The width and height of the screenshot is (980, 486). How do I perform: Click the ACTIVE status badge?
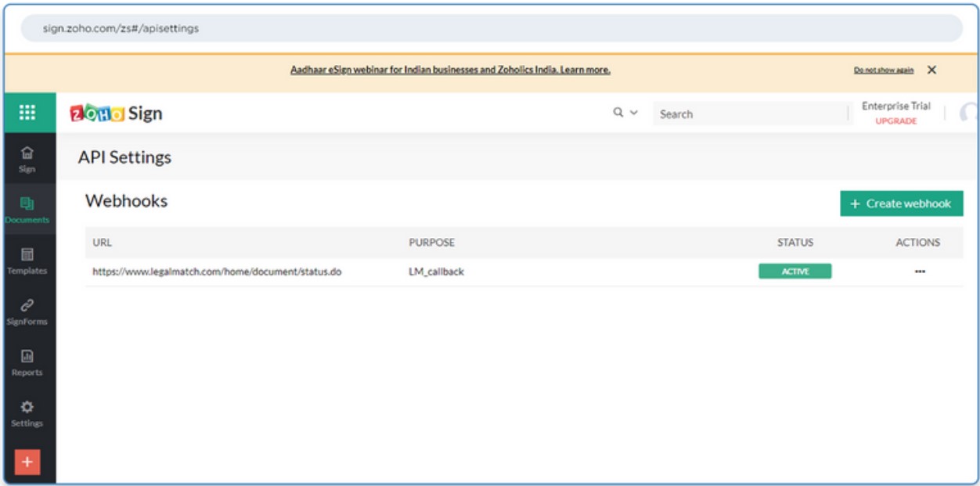(794, 272)
